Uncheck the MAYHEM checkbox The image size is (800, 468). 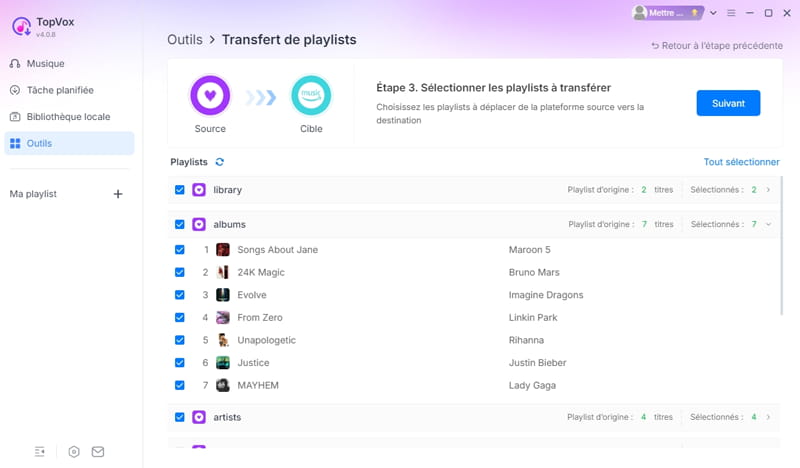coord(180,385)
